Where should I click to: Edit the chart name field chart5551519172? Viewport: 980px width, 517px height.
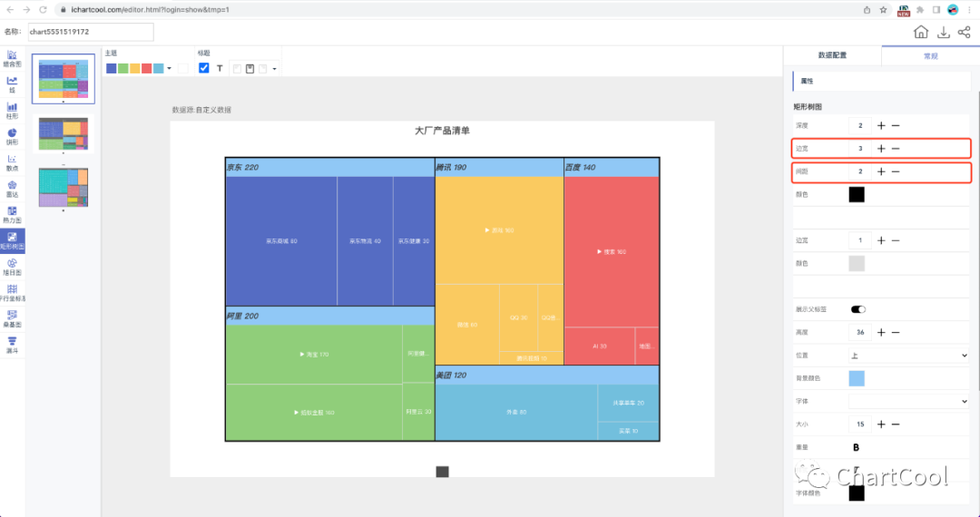click(x=91, y=32)
